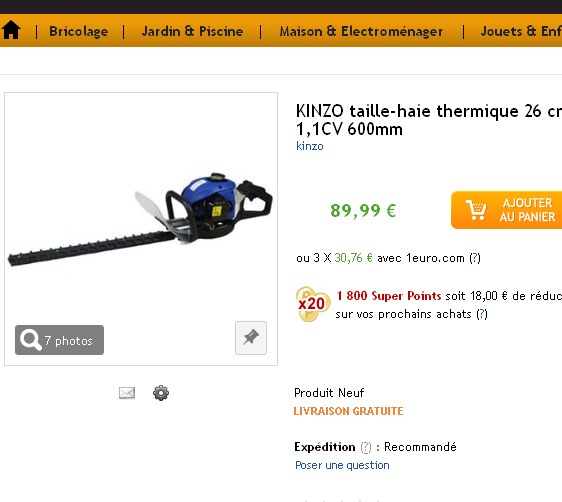View all 7 photos of product
Image resolution: width=562 pixels, height=502 pixels.
(x=59, y=340)
